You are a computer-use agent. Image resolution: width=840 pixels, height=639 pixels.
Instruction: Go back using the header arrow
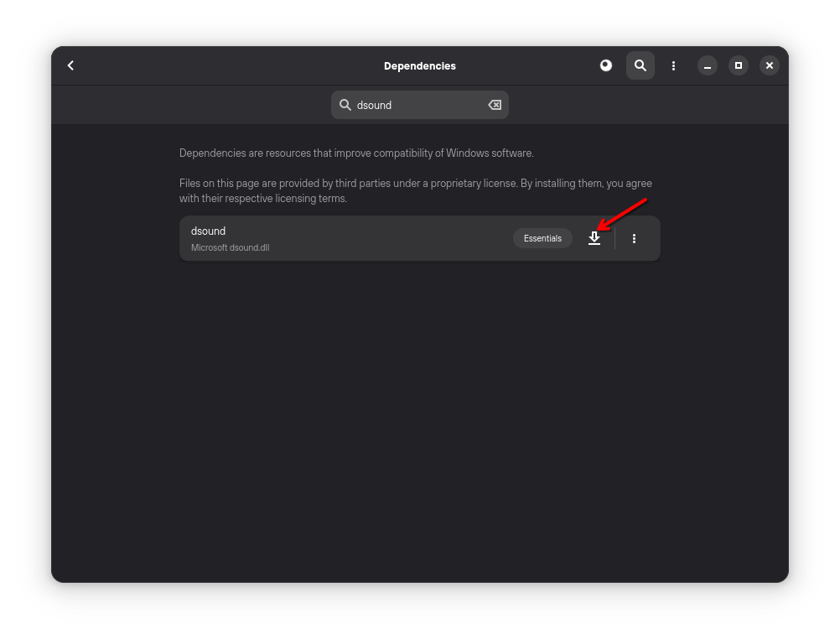71,65
